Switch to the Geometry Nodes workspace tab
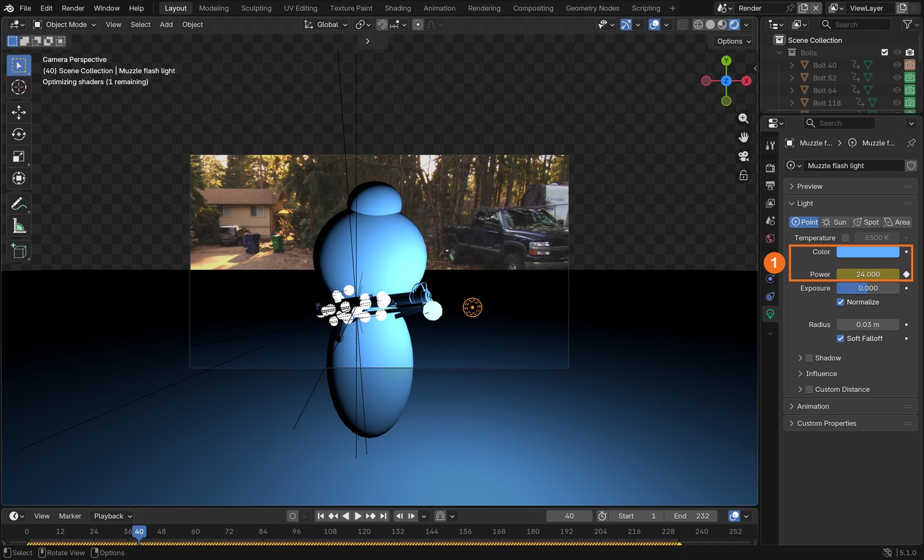Image resolution: width=924 pixels, height=560 pixels. (593, 8)
